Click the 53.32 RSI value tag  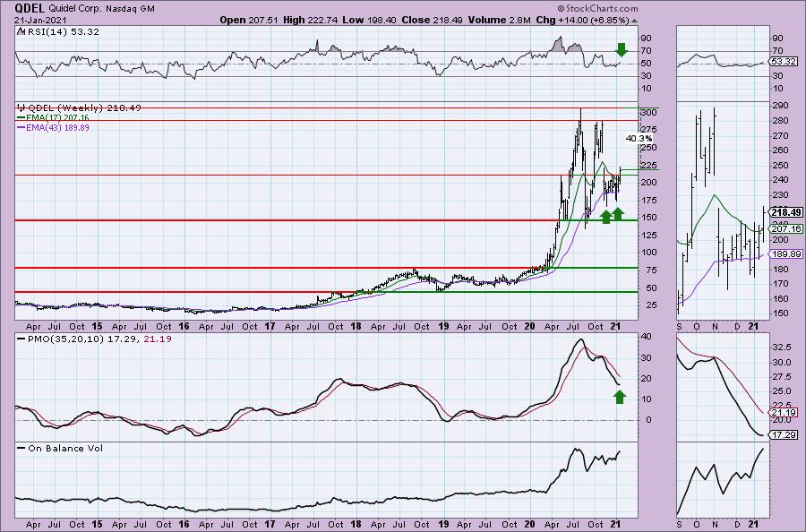tap(784, 61)
